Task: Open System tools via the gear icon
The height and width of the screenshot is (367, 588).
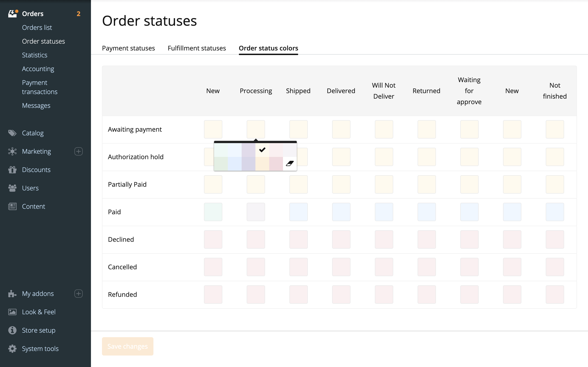Action: (x=12, y=349)
